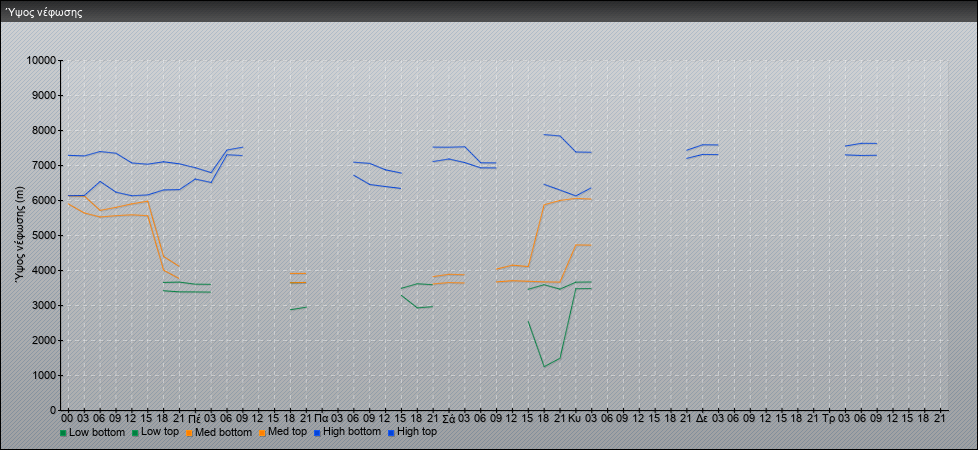Select the 'High bottom' legend label
The height and width of the screenshot is (450, 978).
pos(353,432)
